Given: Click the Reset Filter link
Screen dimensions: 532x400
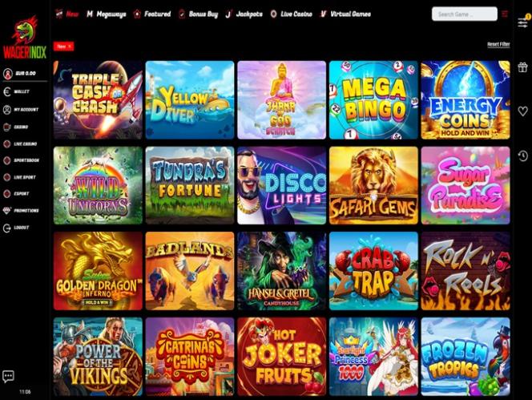Looking at the screenshot, I should pos(498,44).
